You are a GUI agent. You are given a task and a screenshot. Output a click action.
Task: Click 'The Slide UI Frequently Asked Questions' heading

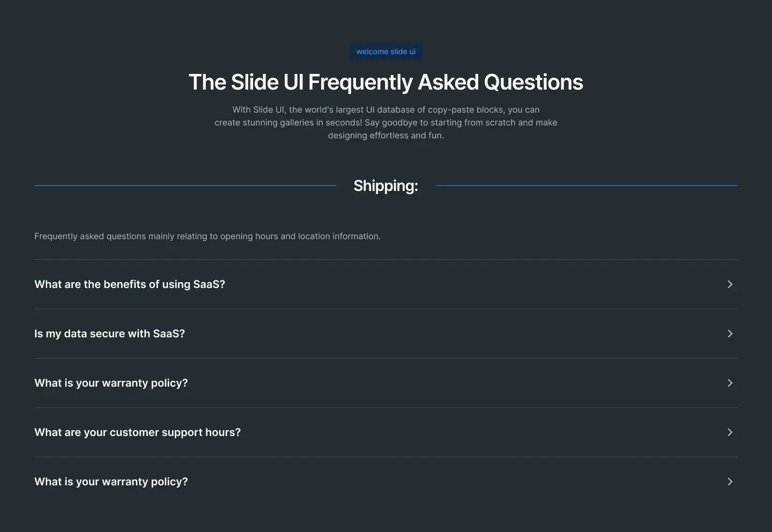386,82
